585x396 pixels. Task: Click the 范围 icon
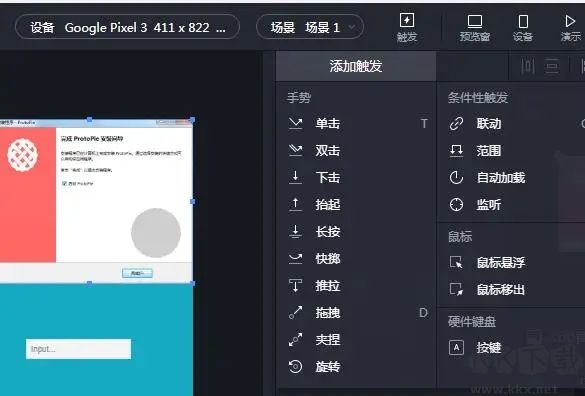tap(456, 151)
